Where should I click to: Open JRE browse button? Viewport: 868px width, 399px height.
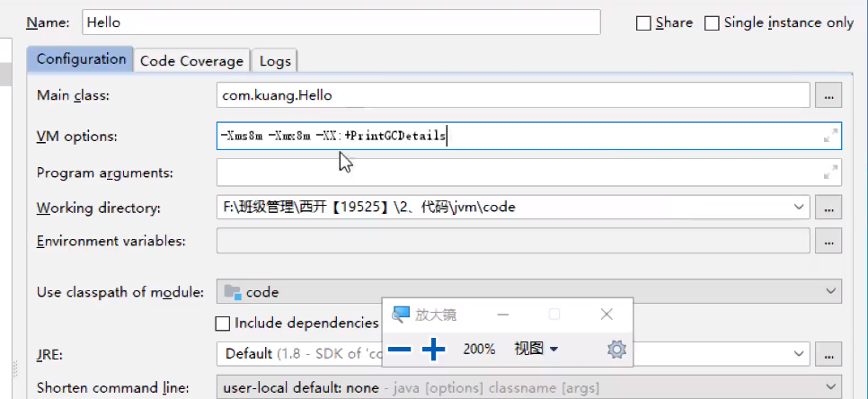828,354
